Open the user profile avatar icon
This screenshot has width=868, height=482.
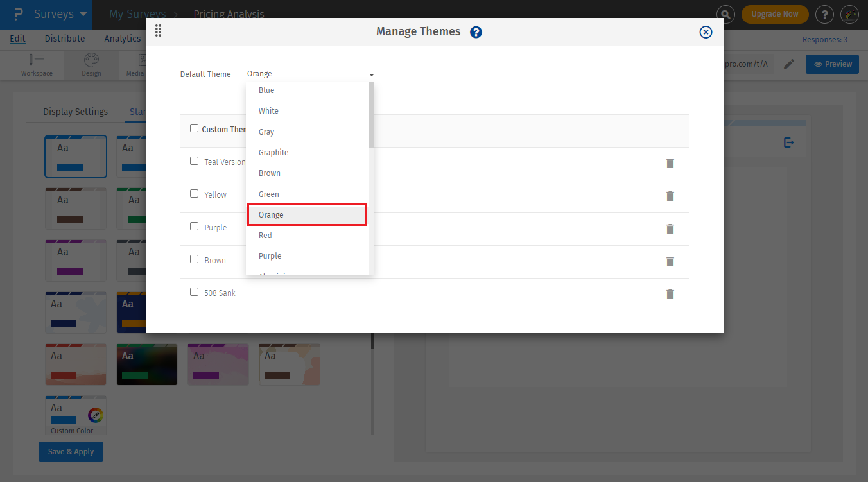(x=849, y=14)
